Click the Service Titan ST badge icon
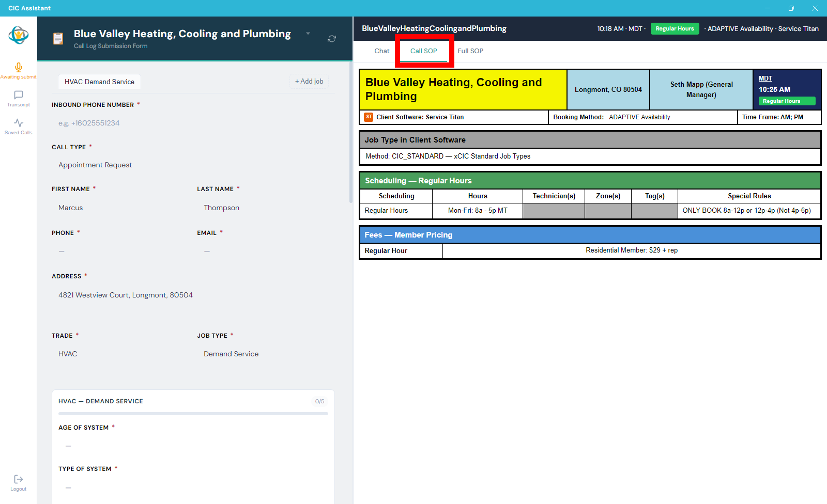 (x=369, y=117)
